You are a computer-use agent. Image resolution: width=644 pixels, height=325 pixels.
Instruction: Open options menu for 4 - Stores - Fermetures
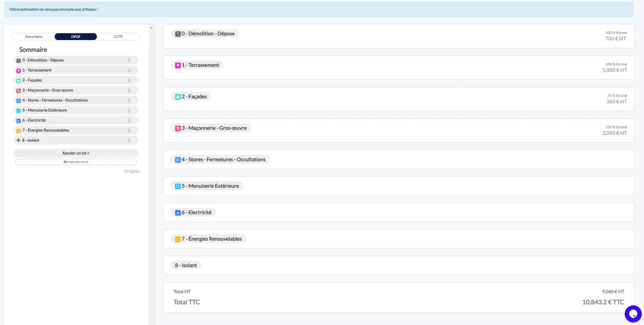[x=129, y=100]
